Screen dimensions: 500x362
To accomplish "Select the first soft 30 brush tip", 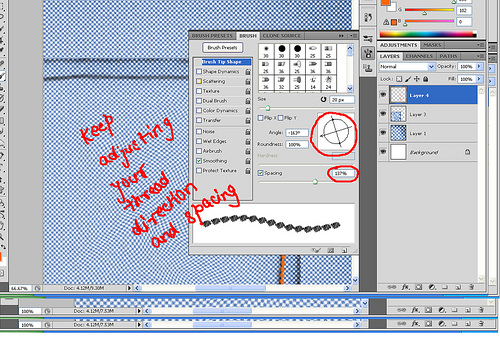I will (266, 51).
